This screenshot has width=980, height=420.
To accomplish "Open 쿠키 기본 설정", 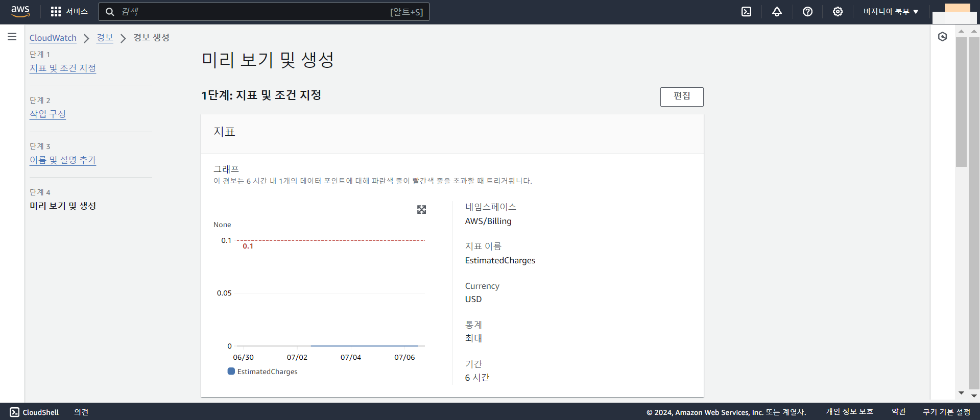I will pyautogui.click(x=946, y=412).
